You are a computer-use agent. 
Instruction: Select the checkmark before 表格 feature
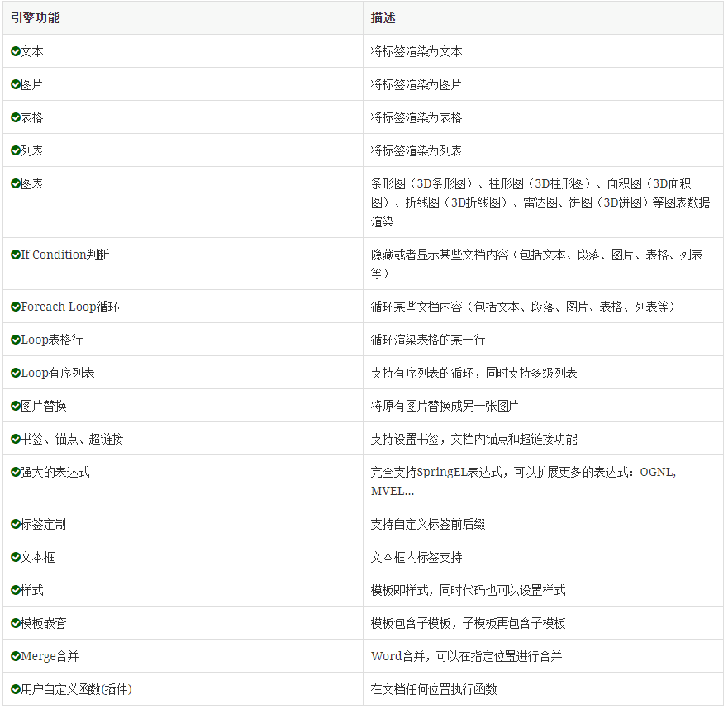tap(17, 117)
